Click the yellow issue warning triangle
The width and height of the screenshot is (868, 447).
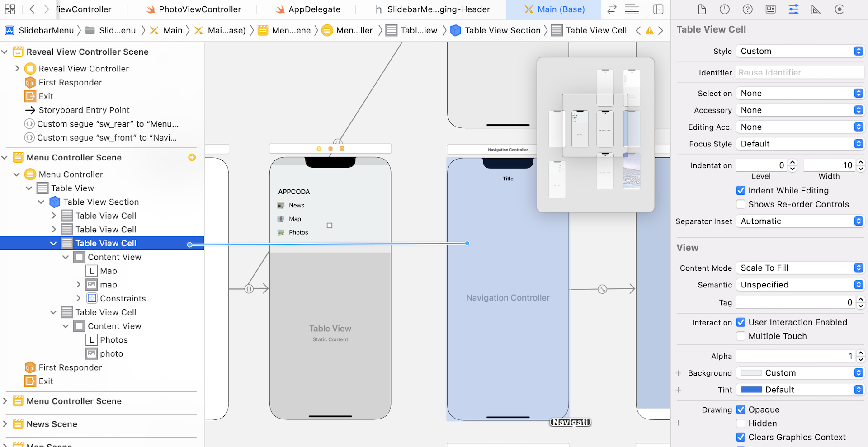pos(649,31)
